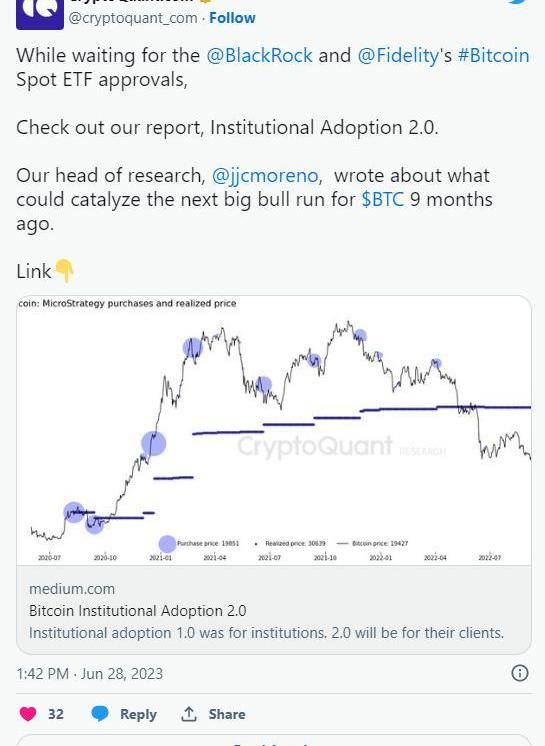The height and width of the screenshot is (746, 545).
Task: Open the @BlackRock mention
Action: tap(259, 55)
